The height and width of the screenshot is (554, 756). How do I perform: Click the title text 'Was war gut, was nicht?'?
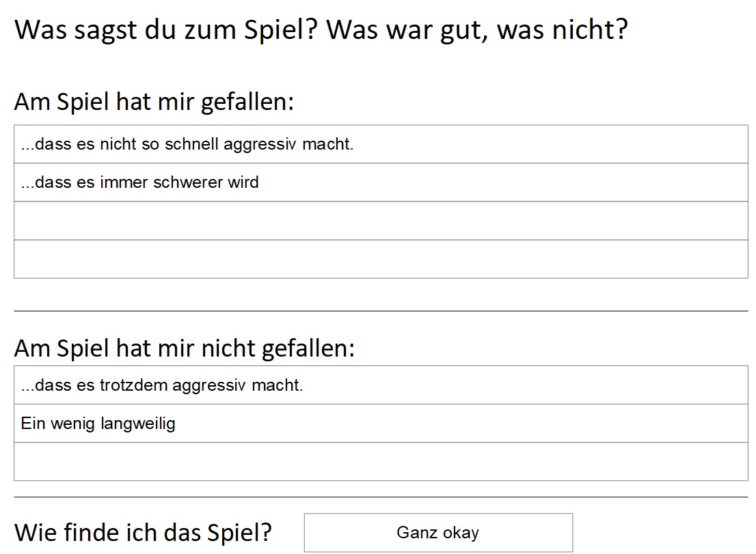click(477, 30)
